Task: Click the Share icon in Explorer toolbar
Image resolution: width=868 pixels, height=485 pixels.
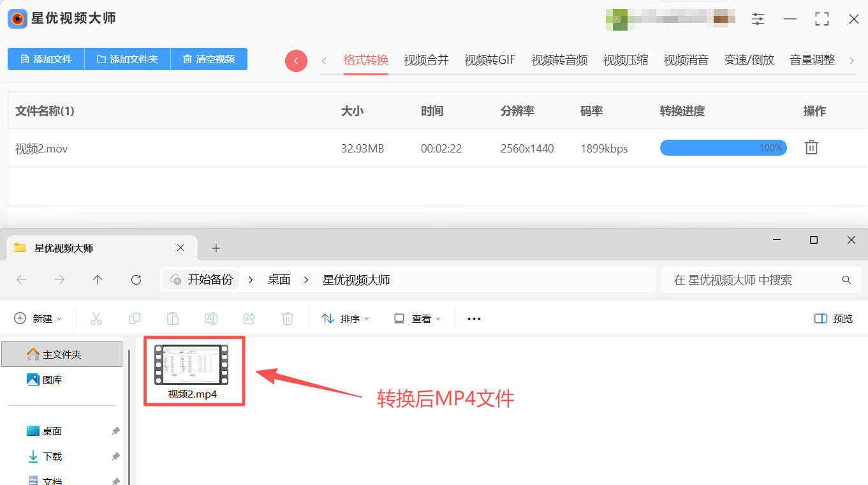Action: click(x=249, y=318)
